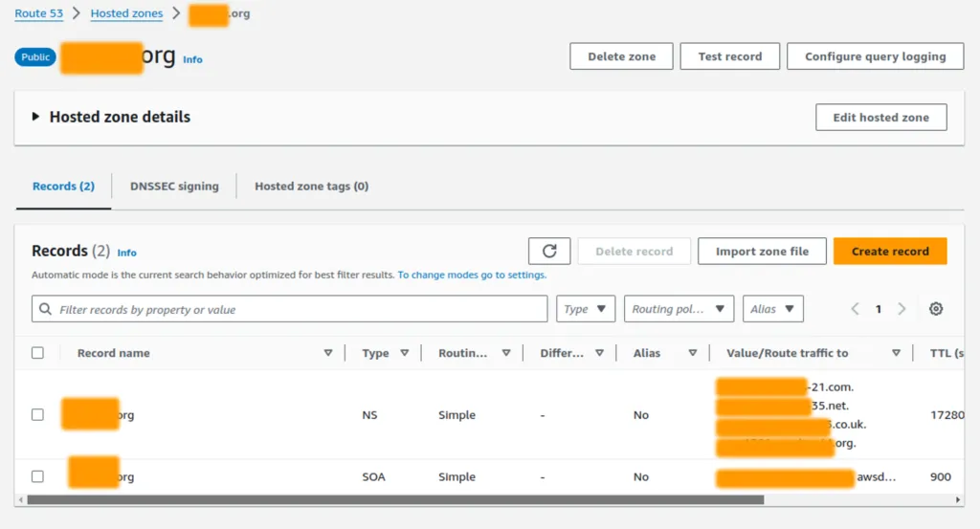Sort by Type column arrow
Viewport: 980px width, 529px height.
click(405, 353)
